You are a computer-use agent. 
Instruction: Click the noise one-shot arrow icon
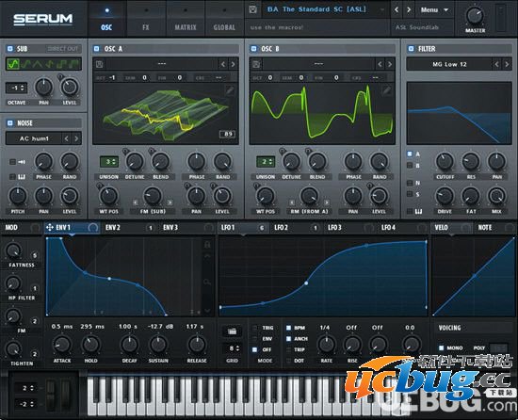click(x=22, y=162)
